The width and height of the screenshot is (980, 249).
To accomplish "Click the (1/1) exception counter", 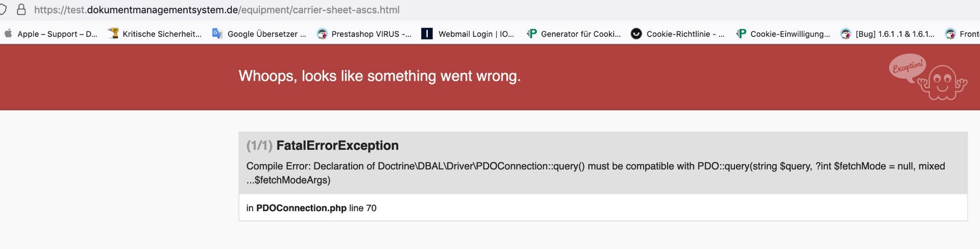I will tap(259, 146).
